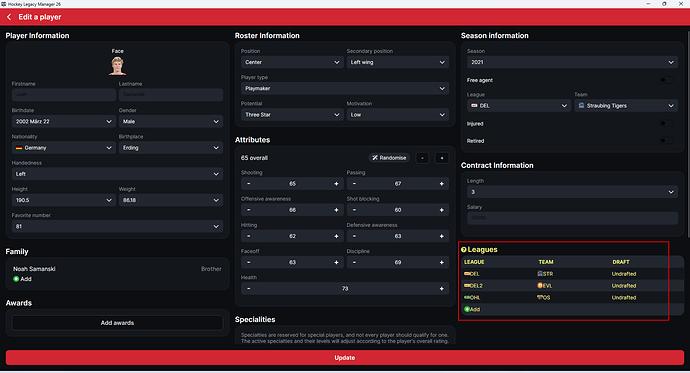Click the Edit a player title
Screen dimensions: 690x373
(40, 17)
